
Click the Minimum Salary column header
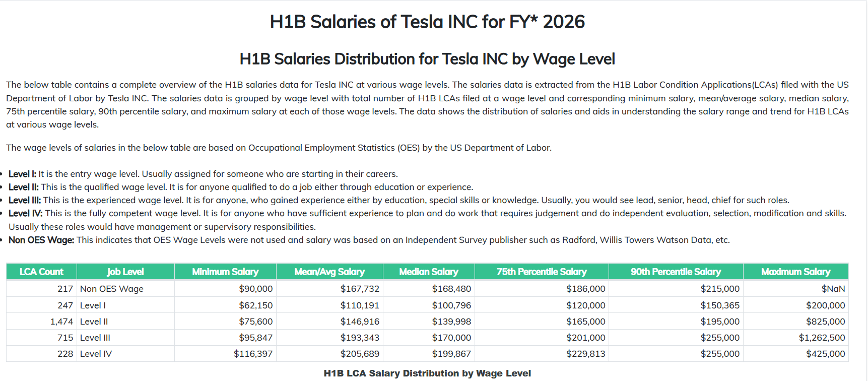[x=225, y=272]
